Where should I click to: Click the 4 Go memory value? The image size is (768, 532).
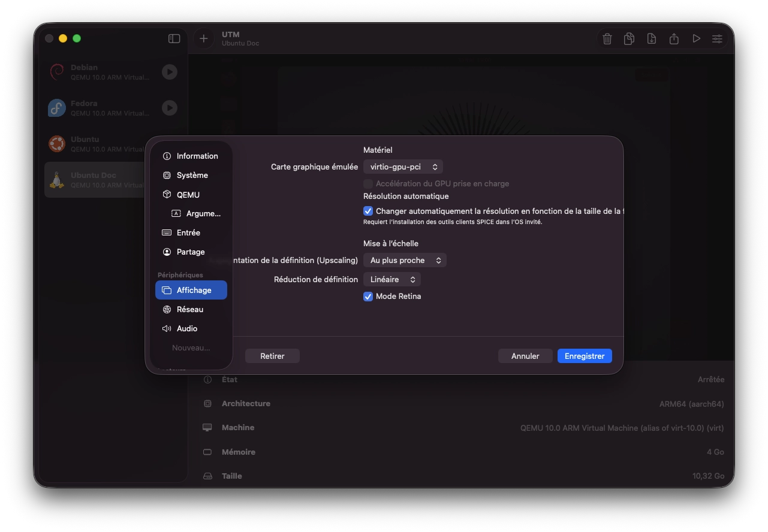coord(716,452)
